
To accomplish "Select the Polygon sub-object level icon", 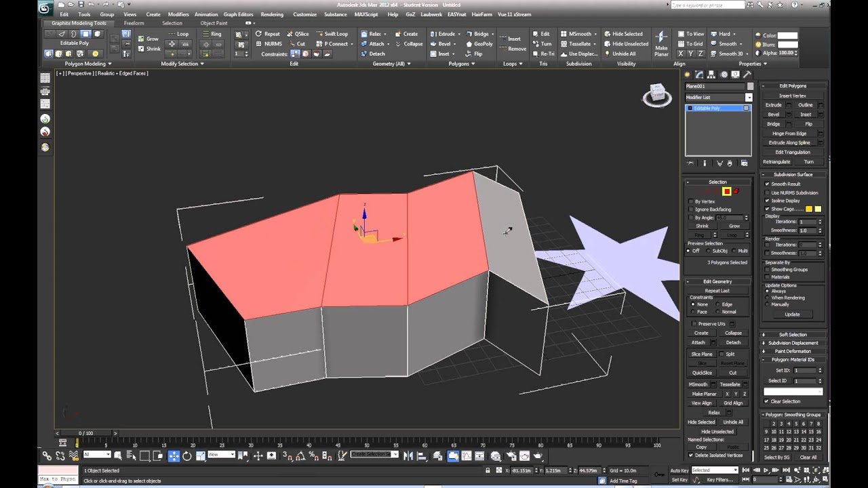I will tap(726, 192).
